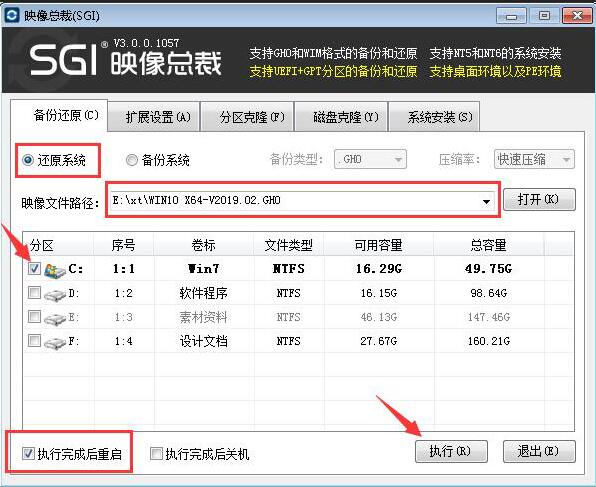The width and height of the screenshot is (596, 487).
Task: Click the 16.15G free space cell
Action: pyautogui.click(x=379, y=293)
